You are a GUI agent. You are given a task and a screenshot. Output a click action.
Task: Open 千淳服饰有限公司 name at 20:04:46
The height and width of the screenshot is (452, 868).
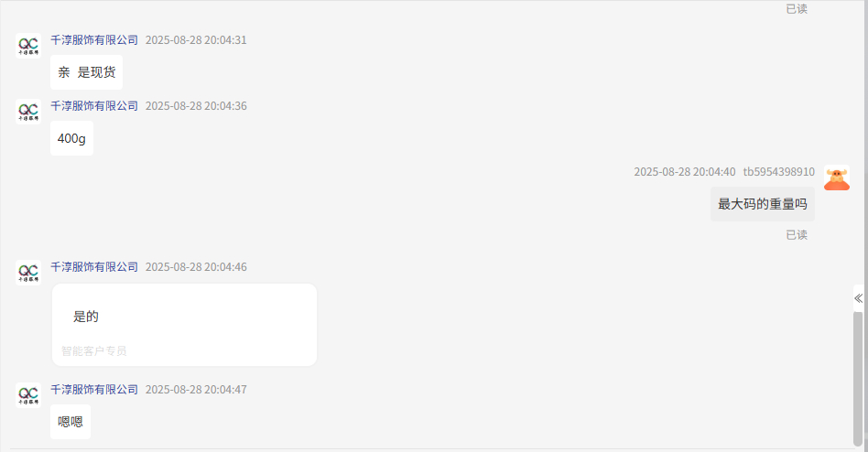coord(94,266)
